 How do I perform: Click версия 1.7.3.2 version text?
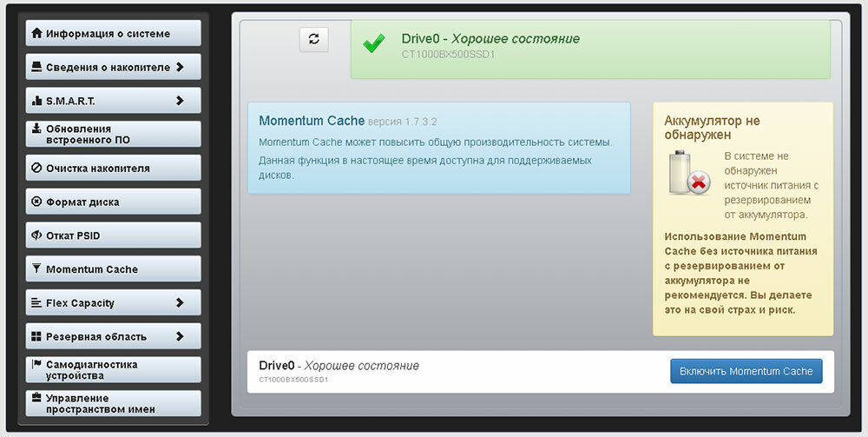(403, 122)
